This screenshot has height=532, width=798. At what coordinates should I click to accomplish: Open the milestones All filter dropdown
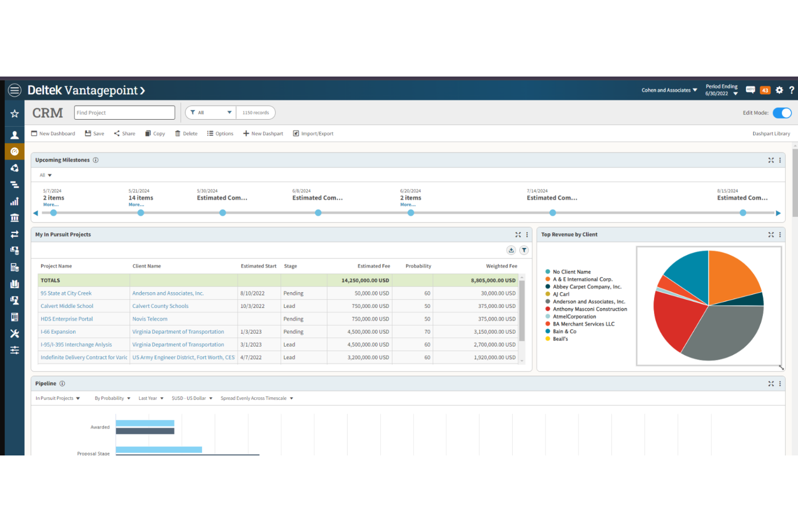pos(45,175)
